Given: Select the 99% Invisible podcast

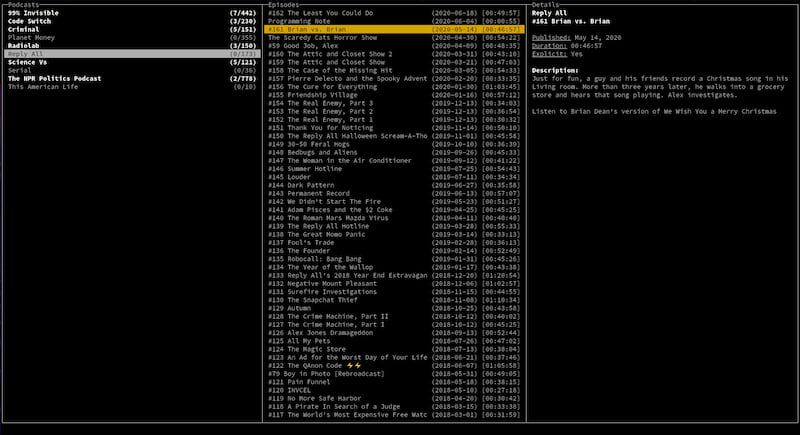Looking at the screenshot, I should coord(132,13).
